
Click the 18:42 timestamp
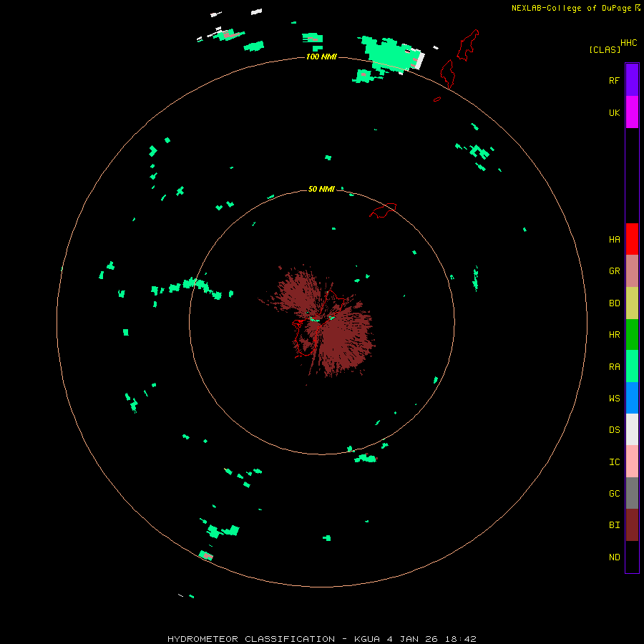[462, 639]
